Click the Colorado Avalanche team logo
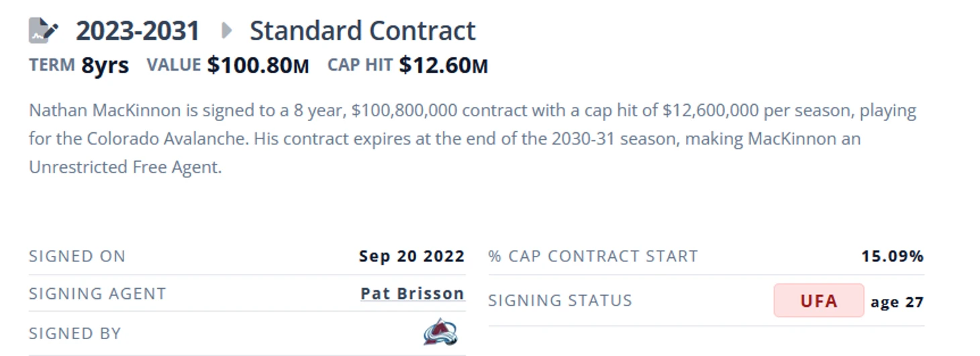Image resolution: width=980 pixels, height=356 pixels. [440, 332]
